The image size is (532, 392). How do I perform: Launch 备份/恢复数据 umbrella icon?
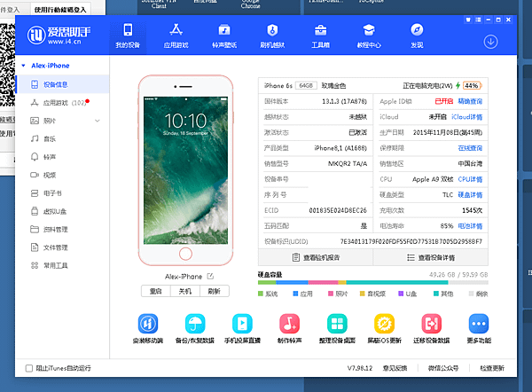(x=195, y=324)
